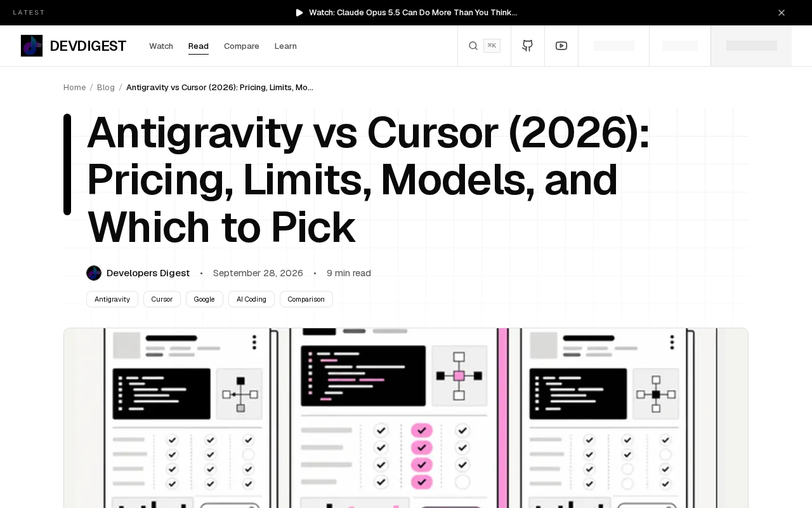Open the Compare nav item
Screen dimensions: 812x508
click(242, 46)
